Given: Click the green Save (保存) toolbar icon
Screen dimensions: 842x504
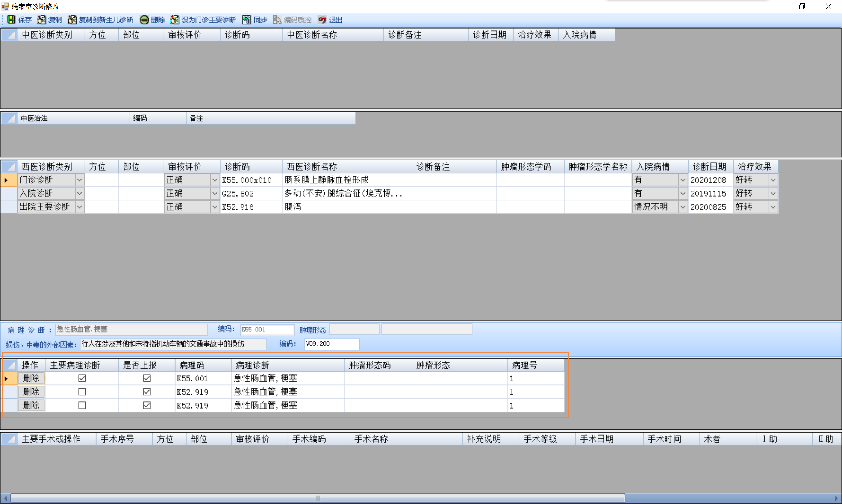Looking at the screenshot, I should 11,20.
